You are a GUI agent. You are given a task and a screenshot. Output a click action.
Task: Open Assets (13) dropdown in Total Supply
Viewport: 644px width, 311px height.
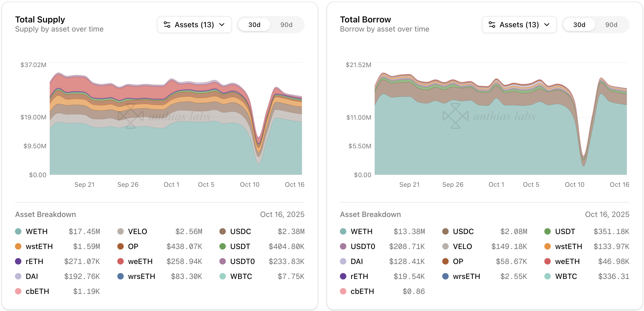point(194,25)
